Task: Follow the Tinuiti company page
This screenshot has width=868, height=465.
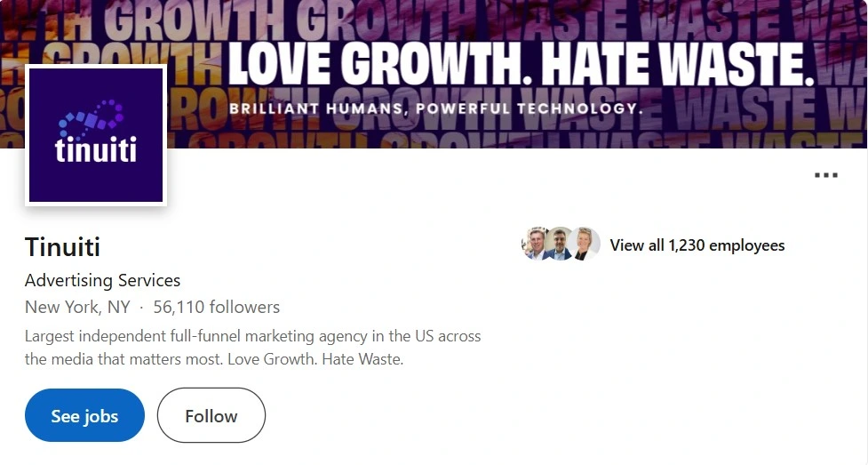Action: [211, 416]
